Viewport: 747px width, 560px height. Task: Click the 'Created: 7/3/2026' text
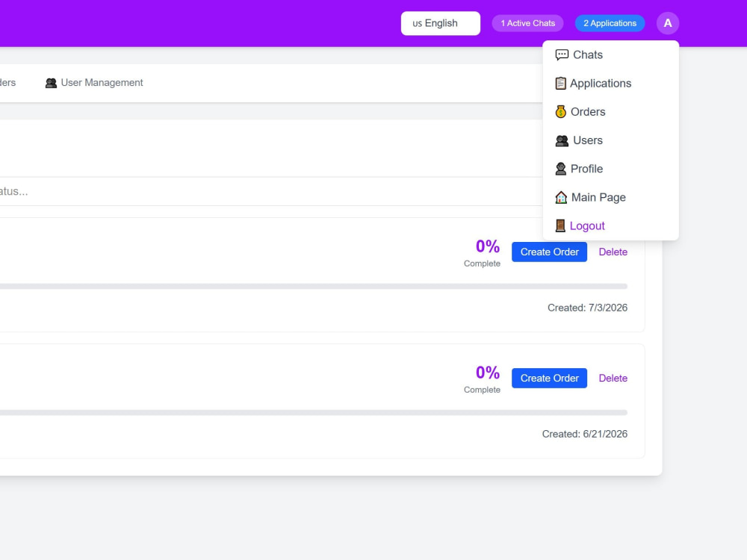(x=587, y=308)
